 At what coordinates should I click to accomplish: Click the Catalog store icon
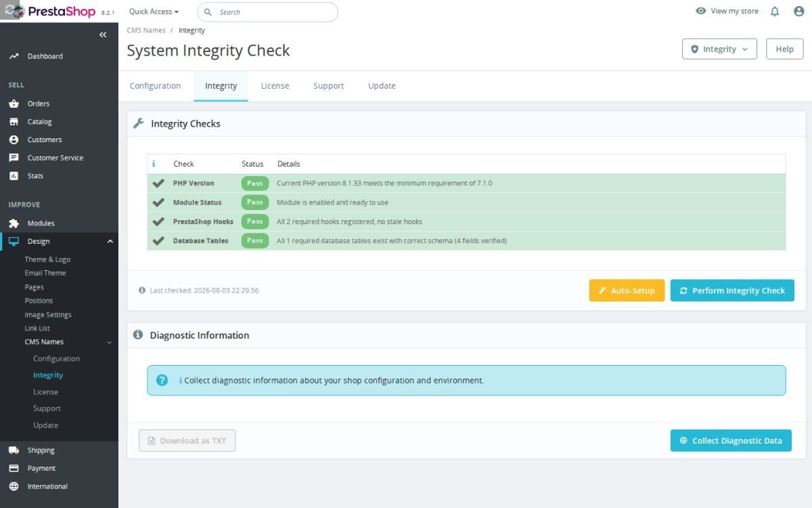point(14,122)
